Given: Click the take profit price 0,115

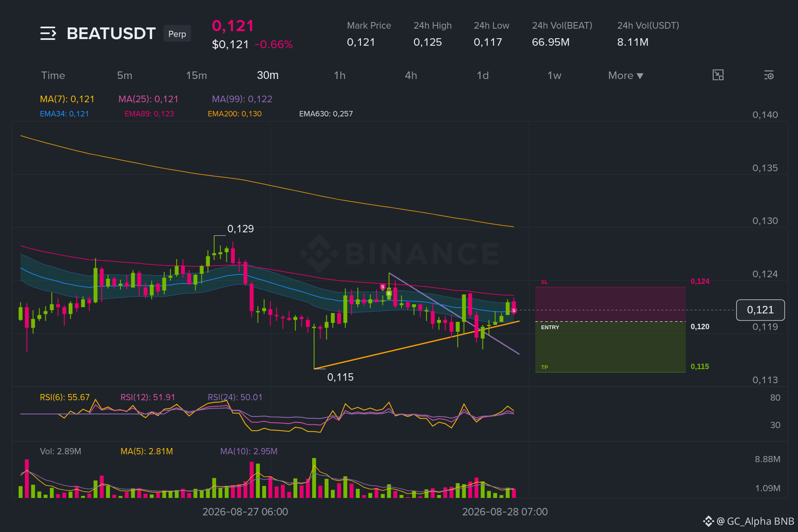Looking at the screenshot, I should click(x=700, y=367).
